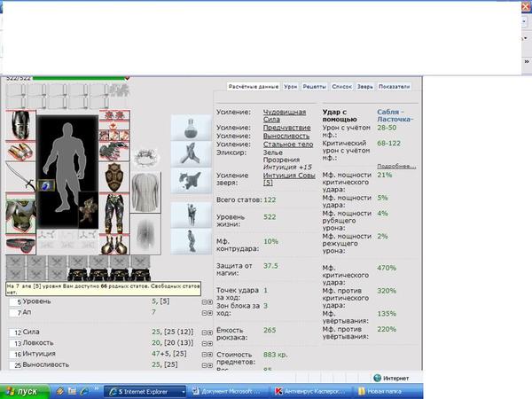Click the standing figure with staff icon
This screenshot has height=399, width=532.
[x=191, y=215]
